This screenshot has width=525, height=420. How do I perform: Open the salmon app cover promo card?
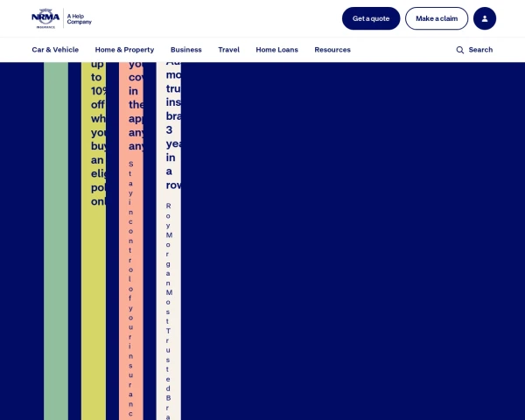131,241
